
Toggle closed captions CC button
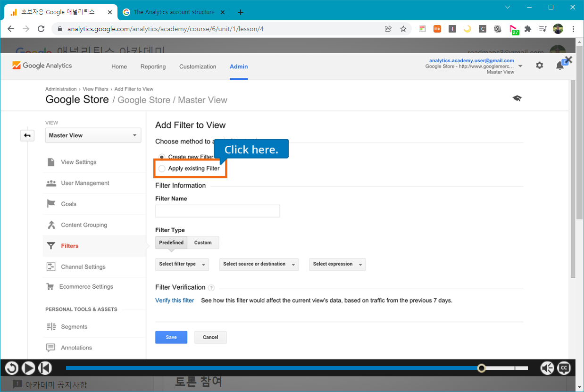click(564, 368)
